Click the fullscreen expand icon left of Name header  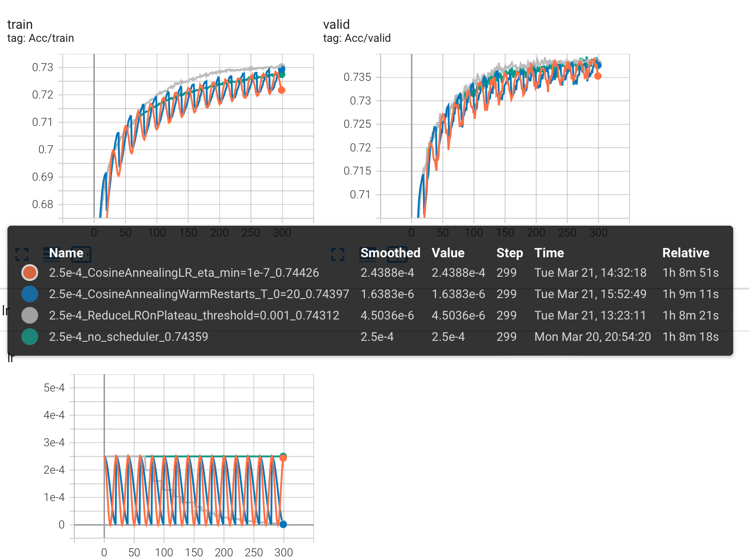[x=21, y=253]
